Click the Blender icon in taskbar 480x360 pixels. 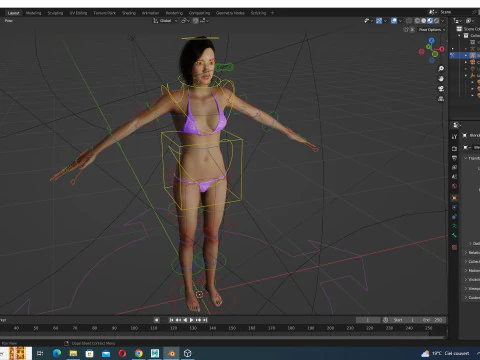click(171, 353)
